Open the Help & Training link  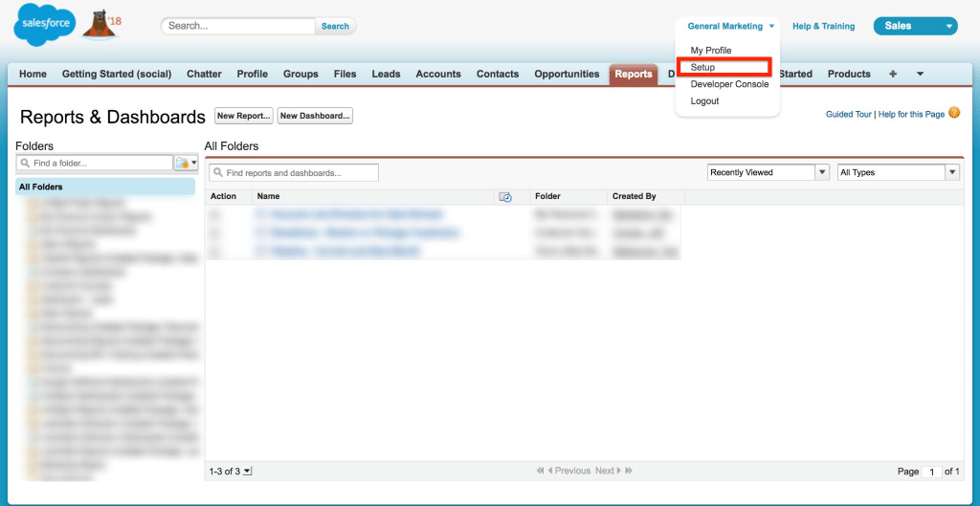pos(823,26)
